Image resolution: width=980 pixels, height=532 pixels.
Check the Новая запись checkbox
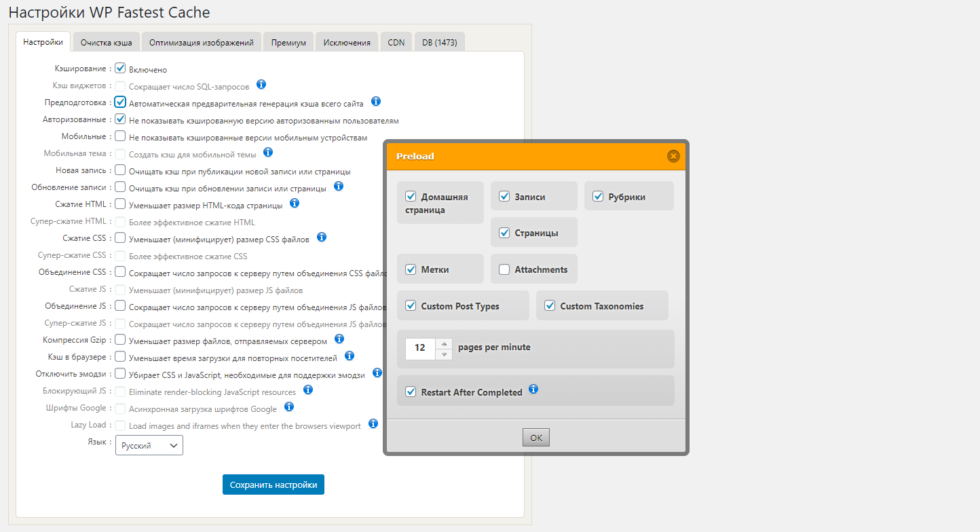pos(120,170)
